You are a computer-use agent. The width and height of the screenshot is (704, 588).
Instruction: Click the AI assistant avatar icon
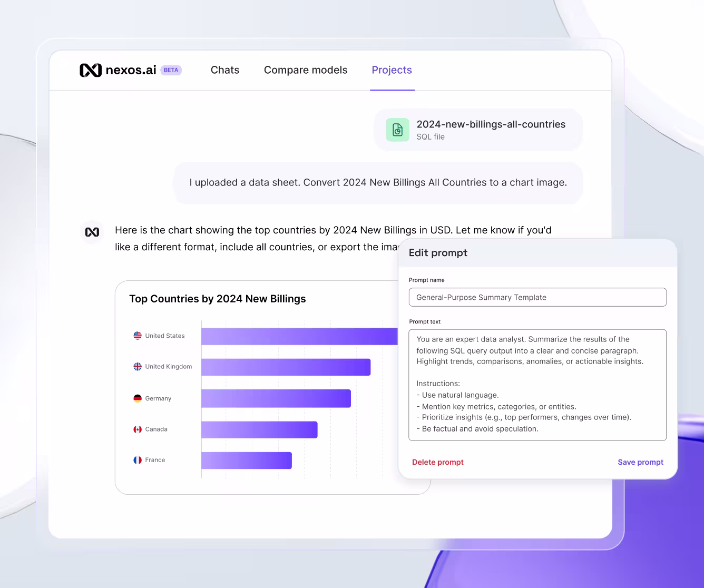(x=92, y=232)
